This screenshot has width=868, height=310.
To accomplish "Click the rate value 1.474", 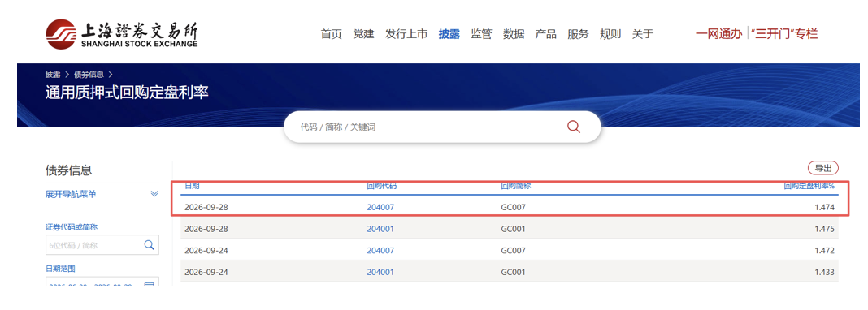I will (x=824, y=207).
